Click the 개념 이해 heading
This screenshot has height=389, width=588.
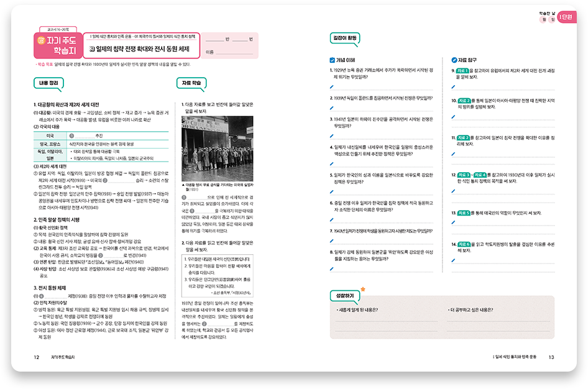click(346, 60)
